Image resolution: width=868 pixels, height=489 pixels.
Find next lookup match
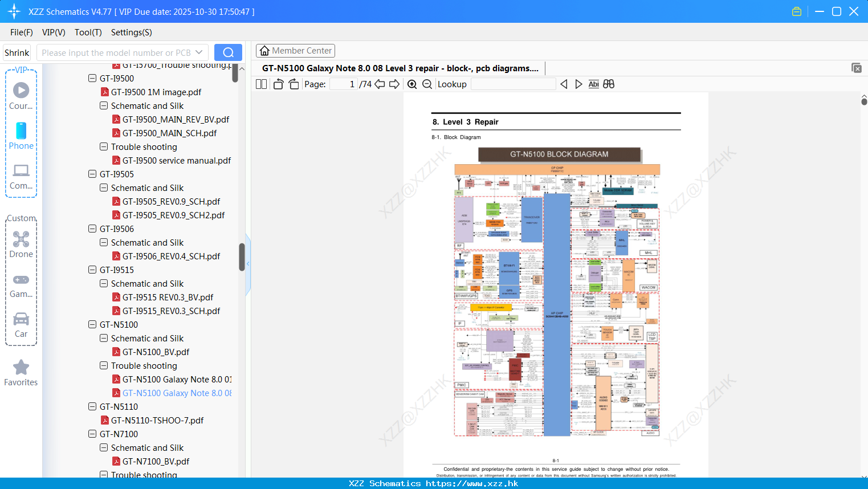point(578,84)
